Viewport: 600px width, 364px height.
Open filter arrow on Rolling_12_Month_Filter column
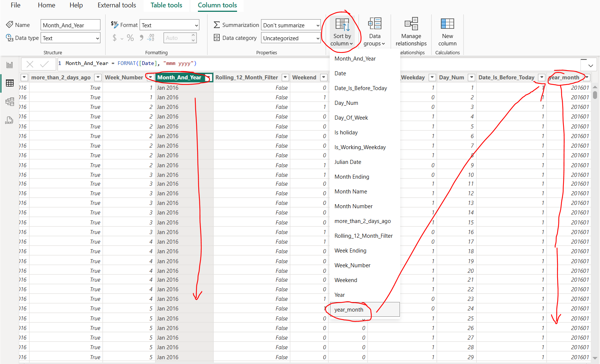pyautogui.click(x=285, y=78)
